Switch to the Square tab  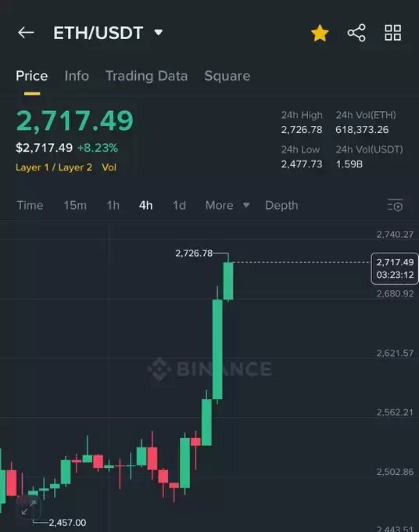click(x=227, y=76)
